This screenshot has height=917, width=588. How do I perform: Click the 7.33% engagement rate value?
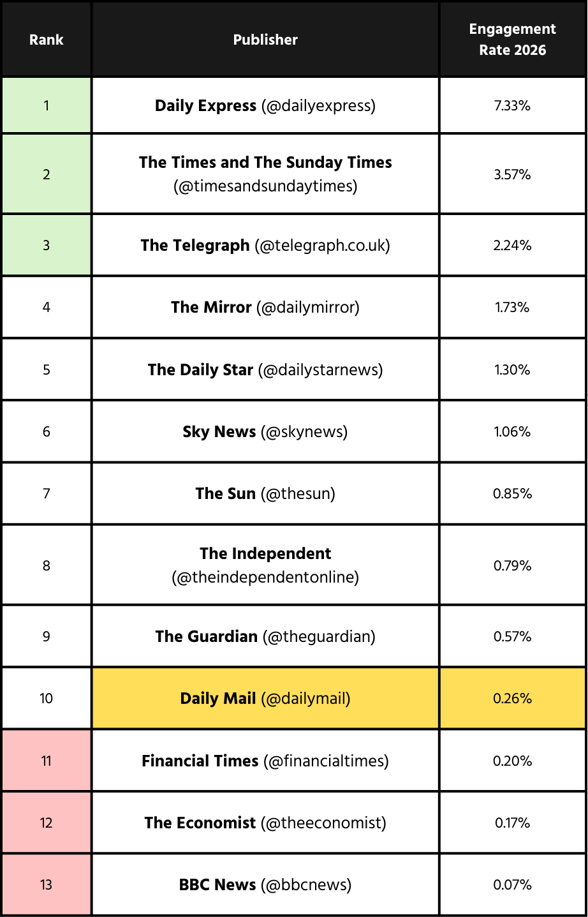pos(512,105)
